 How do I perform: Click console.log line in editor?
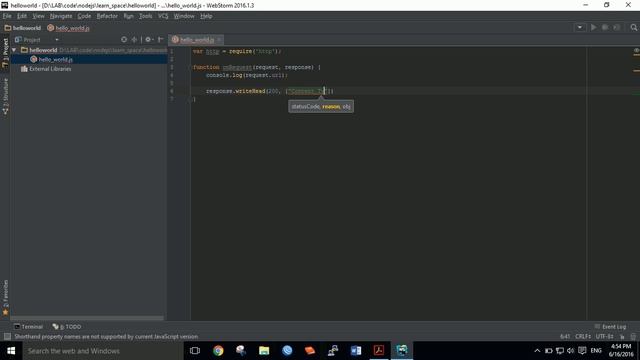(x=247, y=75)
